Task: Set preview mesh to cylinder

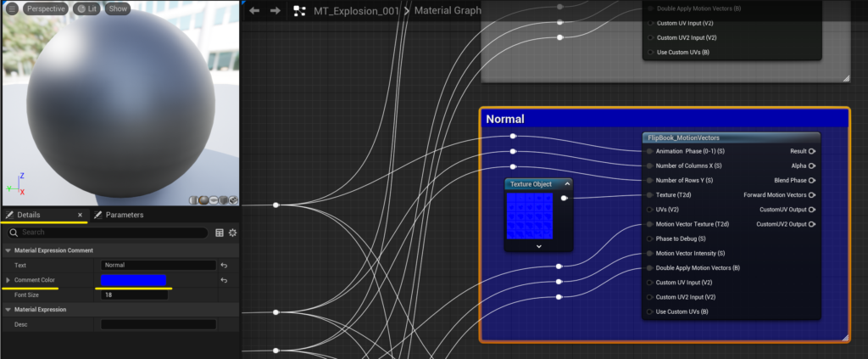Action: point(194,200)
